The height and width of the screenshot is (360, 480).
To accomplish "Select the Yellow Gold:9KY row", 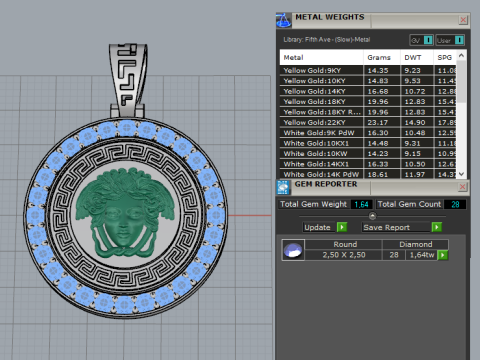I will pos(368,70).
